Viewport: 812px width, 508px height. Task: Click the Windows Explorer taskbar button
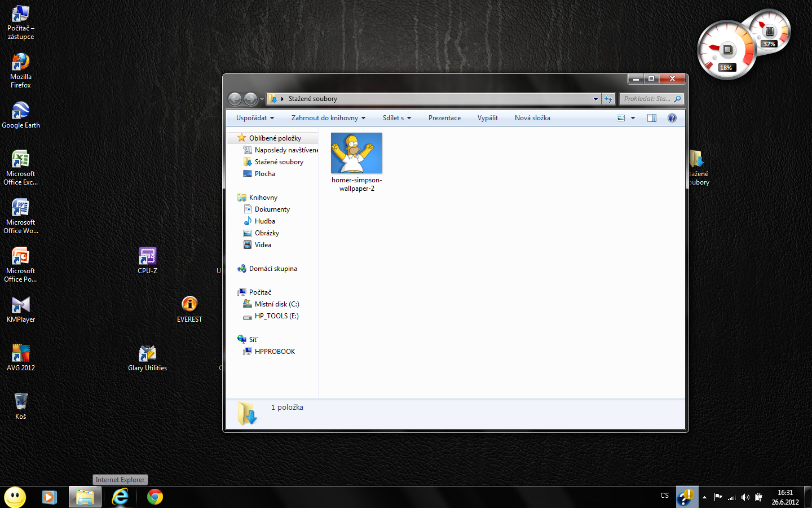click(85, 497)
